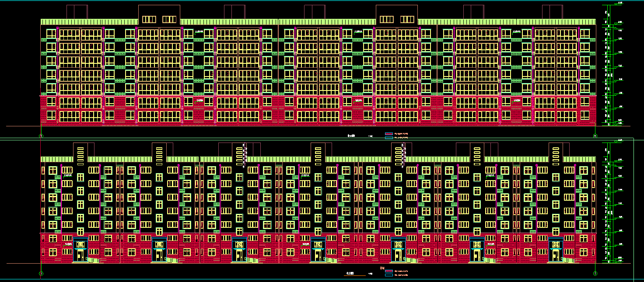This screenshot has width=644, height=282.
Task: Click the upper elevation drawing title text
Action: [352, 136]
